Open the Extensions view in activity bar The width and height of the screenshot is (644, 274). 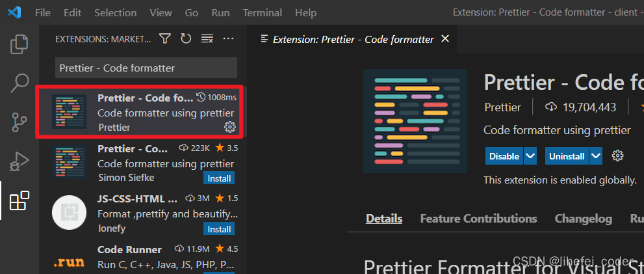point(19,200)
